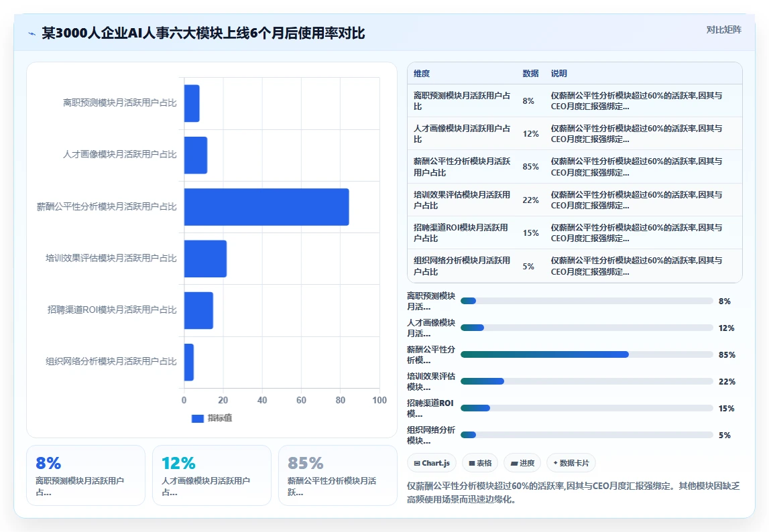Click table cell 薪酬公平性分析模块月活跃用户占比
Image resolution: width=769 pixels, height=532 pixels.
[462, 167]
